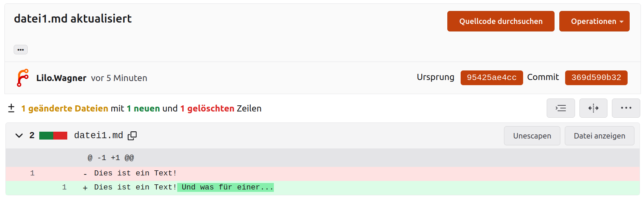Click Quellcode durchsuchen button
This screenshot has height=197, width=644.
(501, 21)
